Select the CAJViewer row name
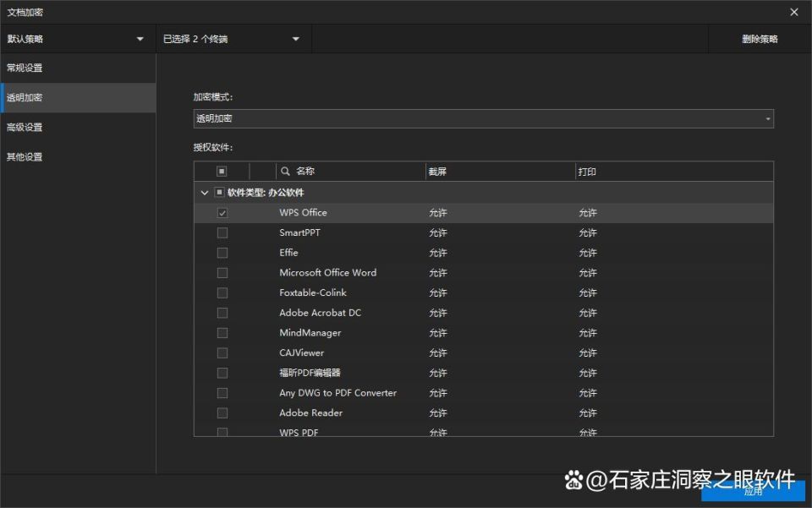Viewport: 812px width, 508px height. point(301,352)
